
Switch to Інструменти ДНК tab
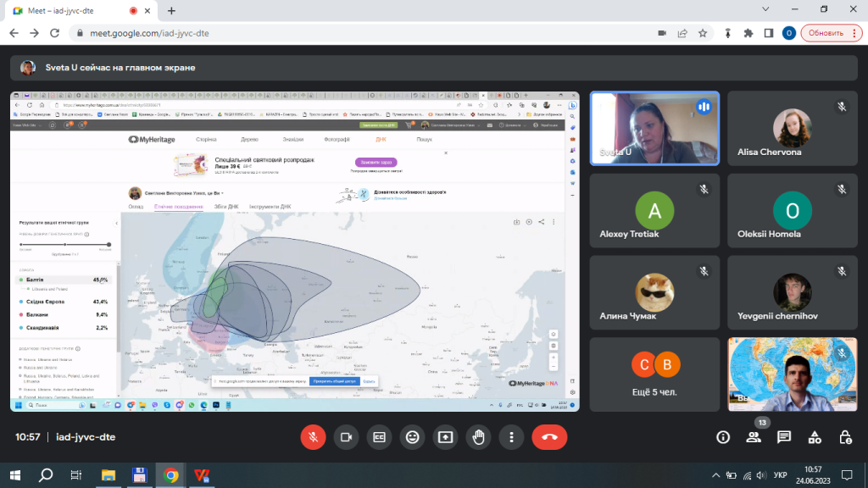coord(270,207)
